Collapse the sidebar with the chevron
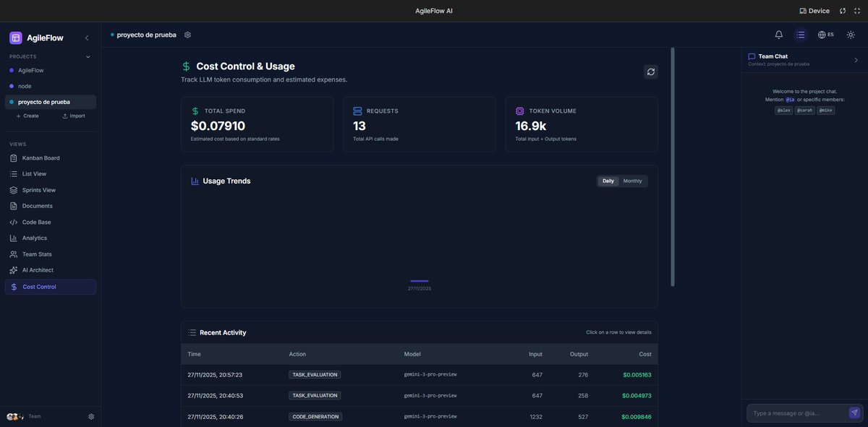868x427 pixels. click(87, 38)
